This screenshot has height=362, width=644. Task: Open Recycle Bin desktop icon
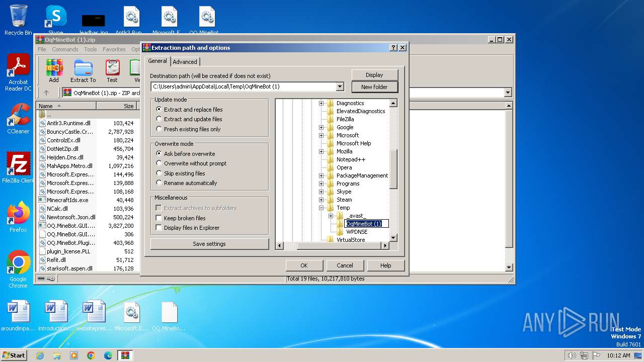pyautogui.click(x=18, y=20)
